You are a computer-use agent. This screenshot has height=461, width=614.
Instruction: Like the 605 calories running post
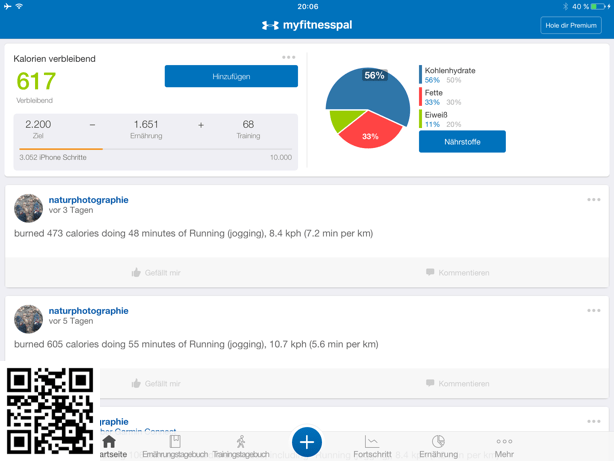[x=156, y=383]
